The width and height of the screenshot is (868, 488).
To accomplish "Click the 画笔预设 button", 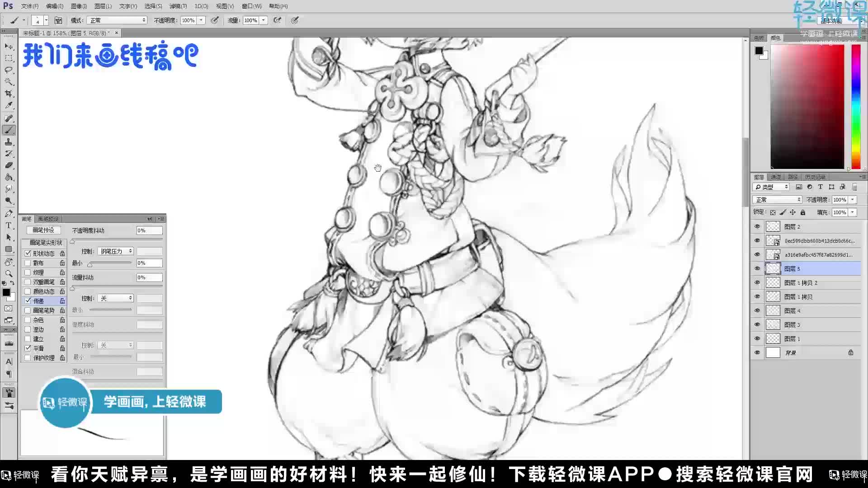I will coord(43,230).
